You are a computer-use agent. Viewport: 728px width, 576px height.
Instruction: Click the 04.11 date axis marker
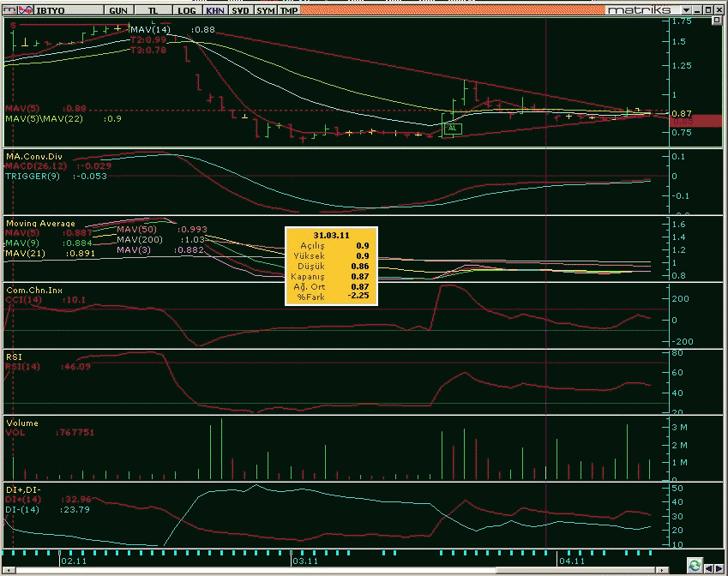(572, 561)
